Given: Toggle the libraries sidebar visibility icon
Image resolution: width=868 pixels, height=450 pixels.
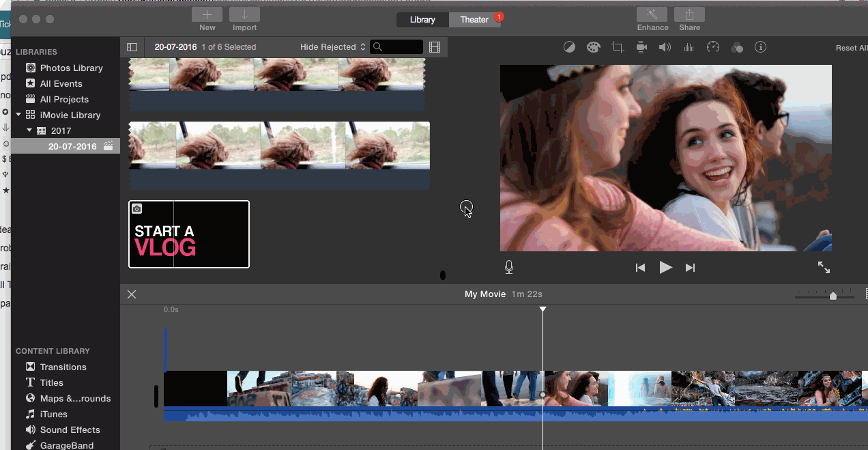Looking at the screenshot, I should click(132, 47).
